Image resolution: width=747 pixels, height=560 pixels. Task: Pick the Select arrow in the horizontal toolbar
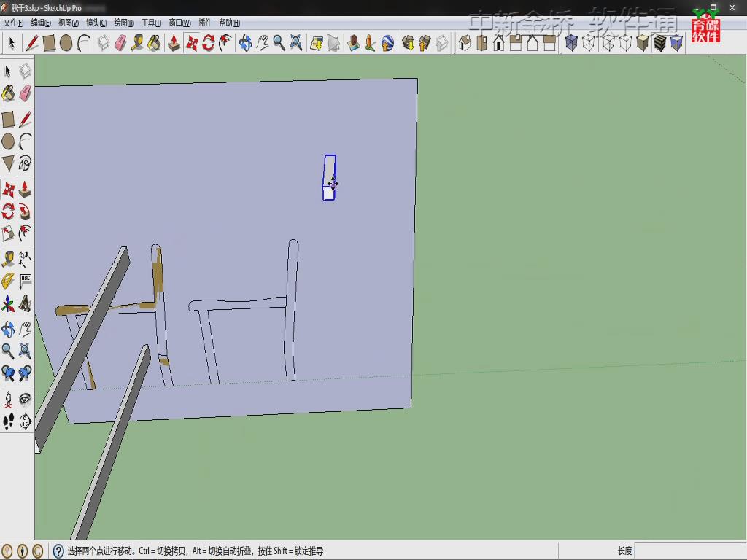tap(12, 43)
